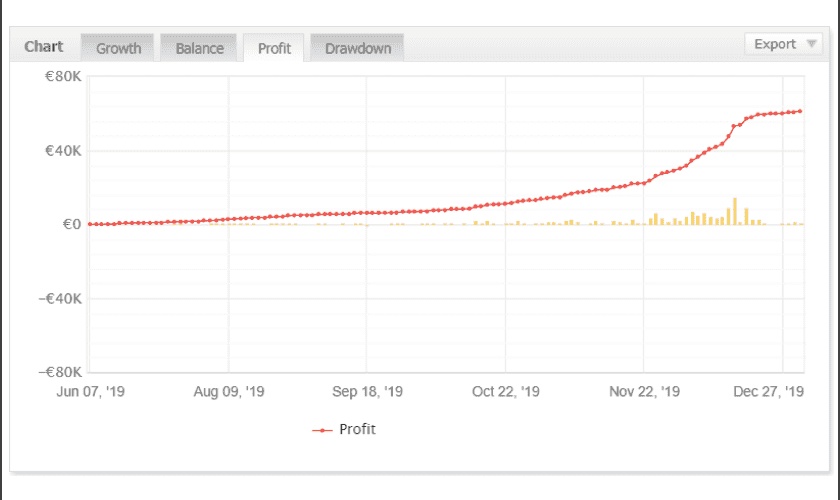Toggle the Profit series in legend

tap(357, 429)
